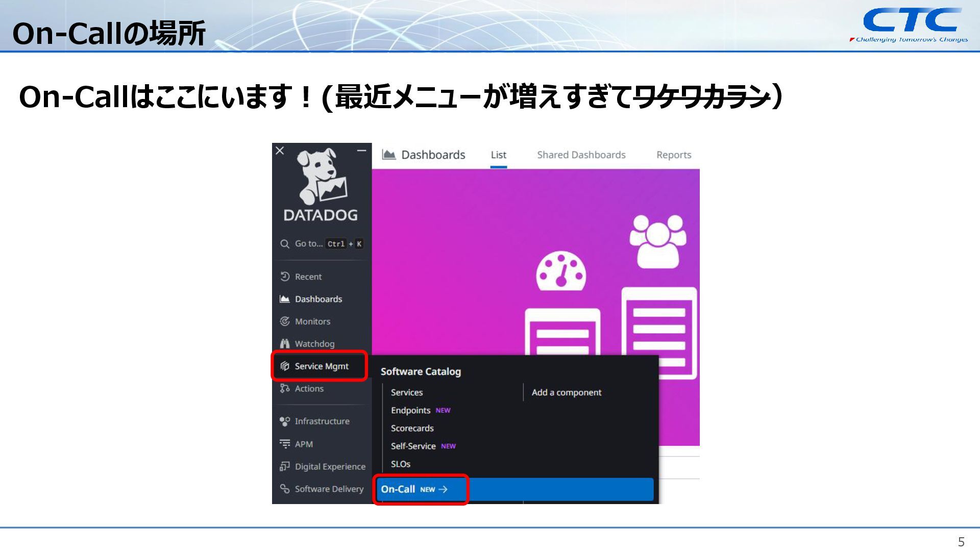Open Digital Experience in the sidebar
The height and width of the screenshot is (551, 980).
(x=330, y=467)
